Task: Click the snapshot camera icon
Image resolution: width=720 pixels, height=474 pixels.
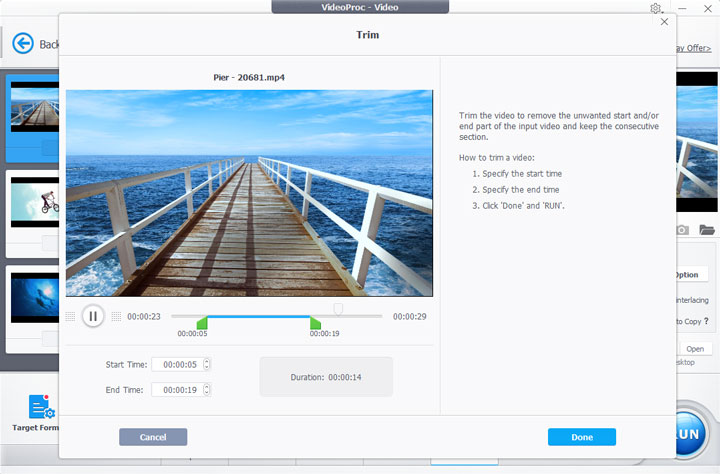Action: click(x=682, y=230)
